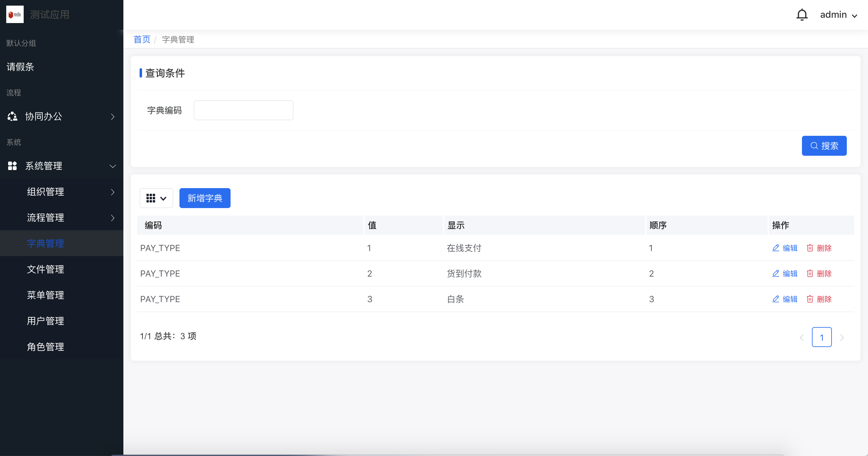Viewport: 868px width, 456px height.
Task: Click the 字典编码 input field
Action: coord(243,110)
